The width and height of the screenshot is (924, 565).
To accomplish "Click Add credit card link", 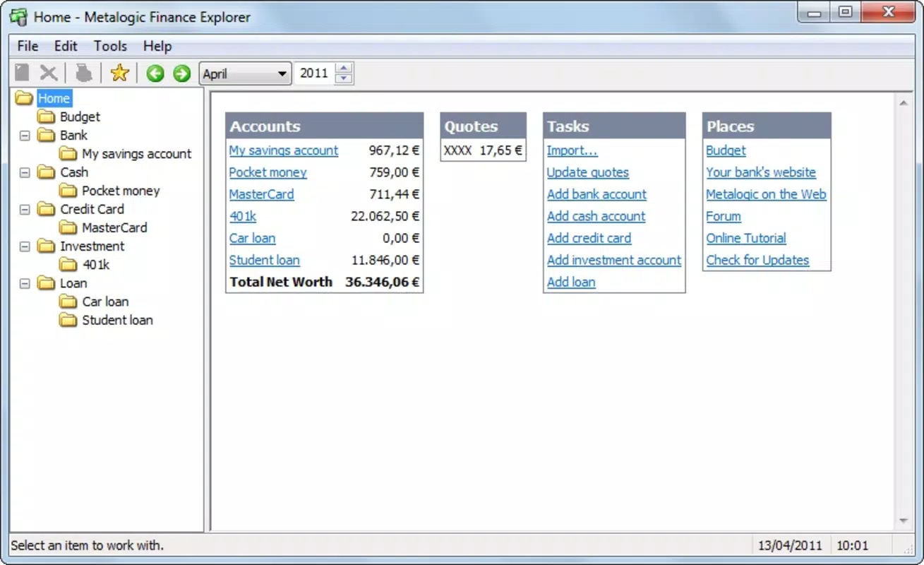I will coord(589,238).
